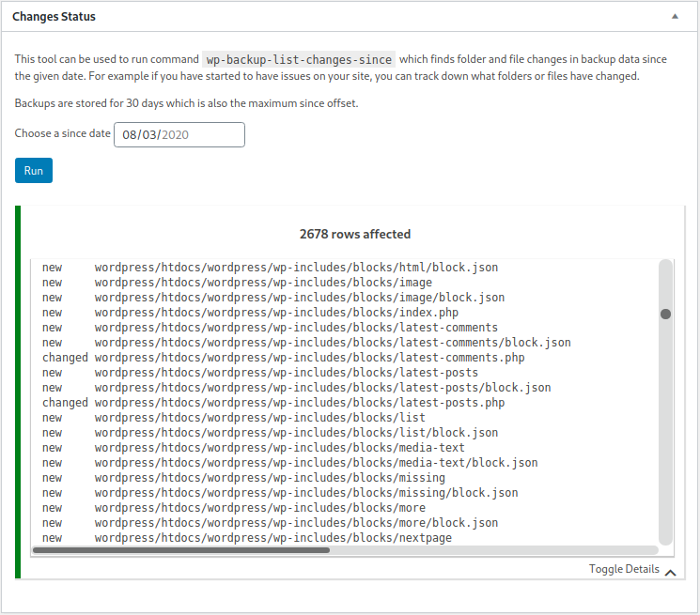This screenshot has height=615, width=700.
Task: Select the blocks/index.php row
Action: 250,313
